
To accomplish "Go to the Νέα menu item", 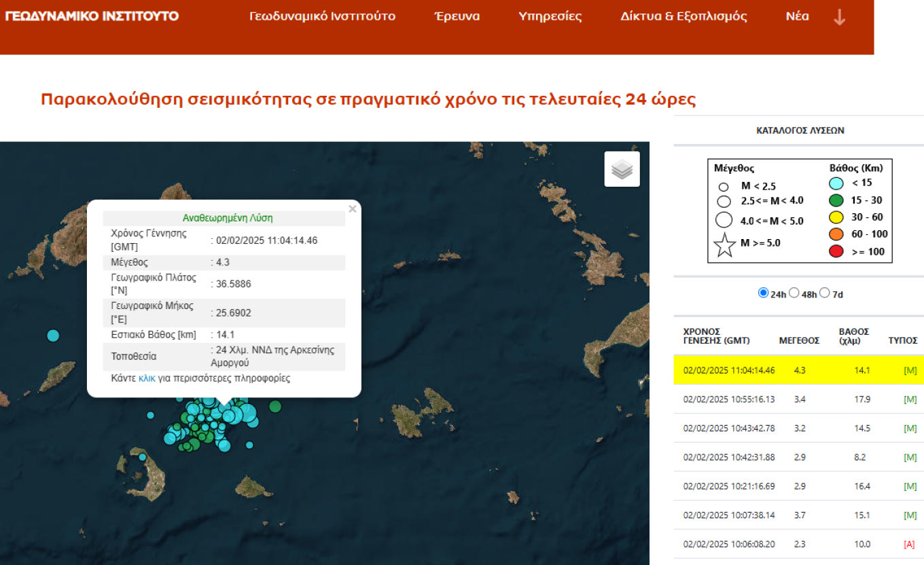I will [x=797, y=17].
